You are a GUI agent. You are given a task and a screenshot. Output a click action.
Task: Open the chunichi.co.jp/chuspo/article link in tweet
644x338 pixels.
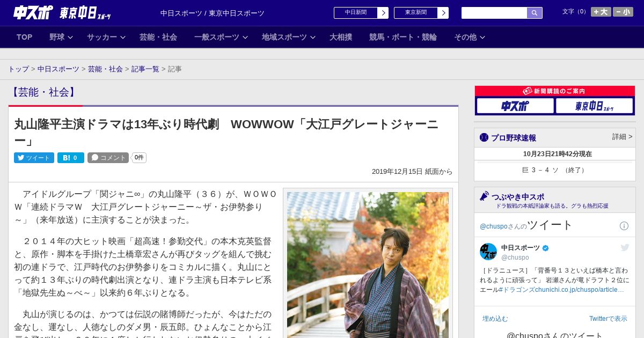[x=580, y=290]
